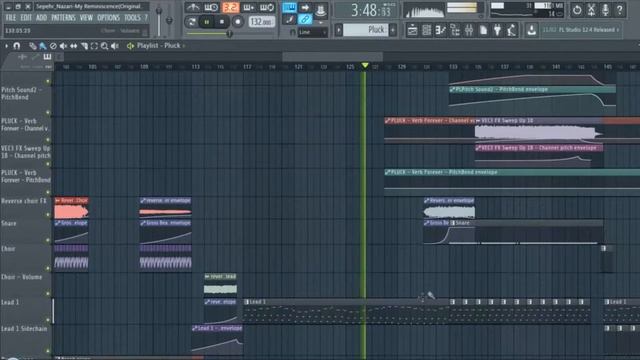Toggle typing keyboard to piano
640x360 pixels.
[289, 8]
